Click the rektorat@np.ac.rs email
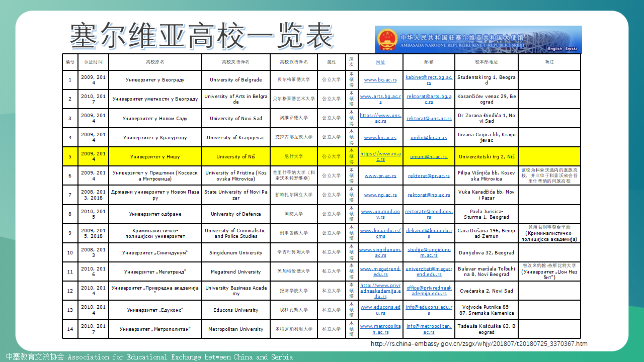The width and height of the screenshot is (644, 362). 429,195
